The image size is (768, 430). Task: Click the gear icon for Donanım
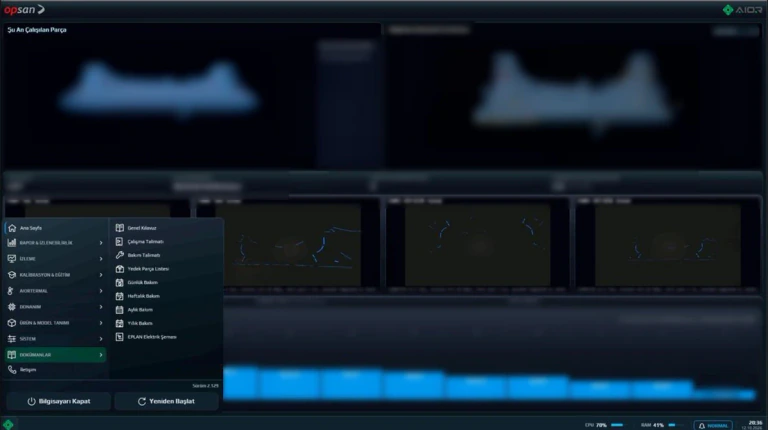pos(12,307)
